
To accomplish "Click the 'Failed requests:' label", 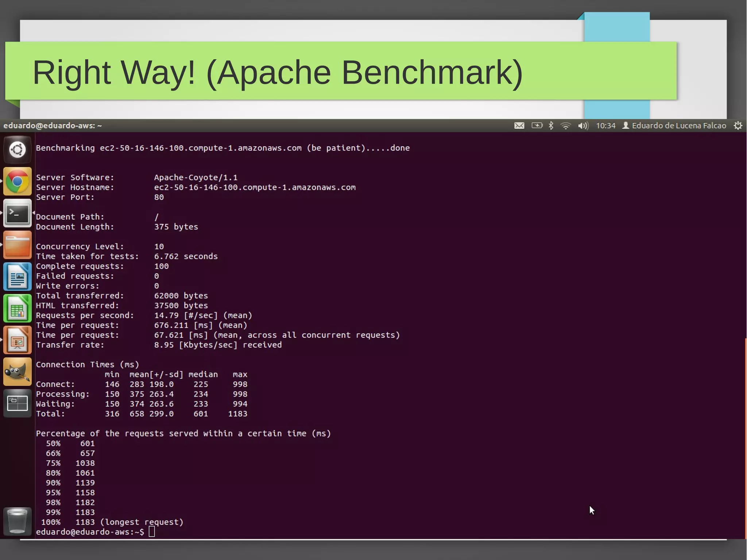I will tap(75, 276).
